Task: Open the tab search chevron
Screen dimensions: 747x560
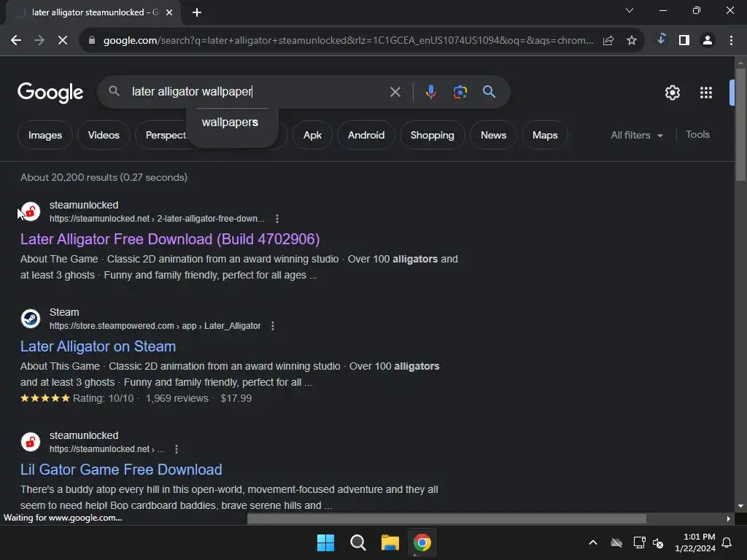Action: point(630,10)
